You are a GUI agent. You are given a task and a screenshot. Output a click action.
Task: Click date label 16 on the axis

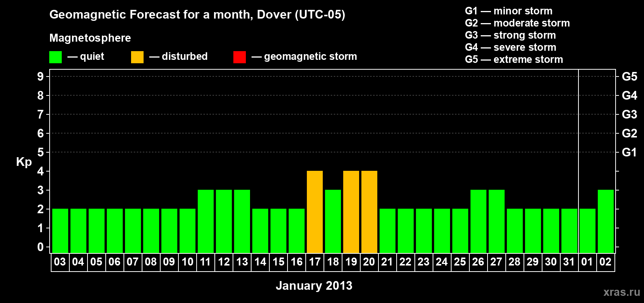point(296,262)
